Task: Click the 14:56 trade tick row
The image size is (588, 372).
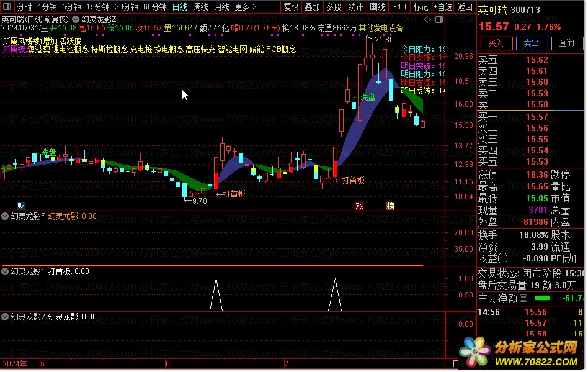Action: tap(530, 312)
